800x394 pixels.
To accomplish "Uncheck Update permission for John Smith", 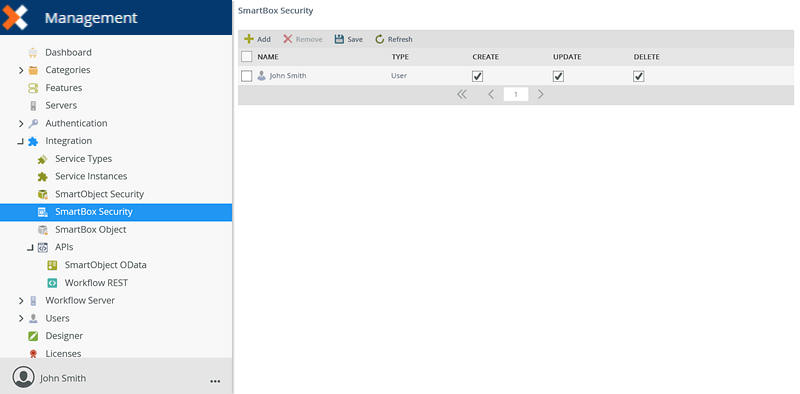I will 559,76.
